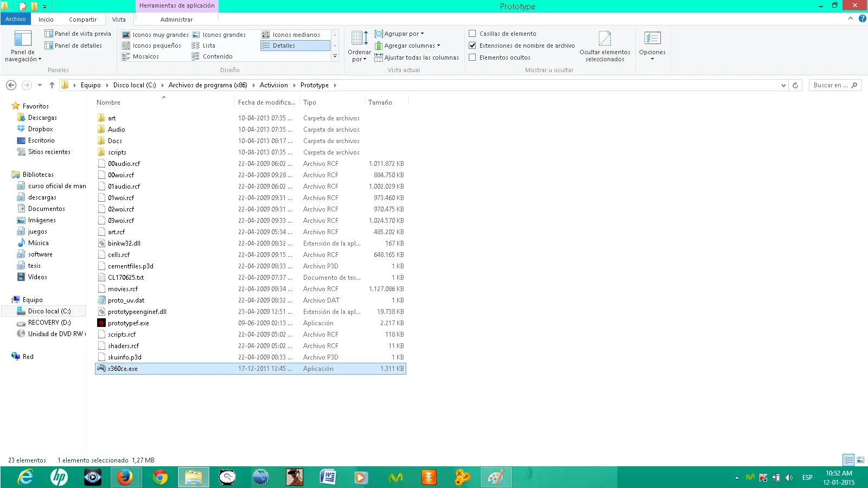Click the volume speaker tray icon
Screen dimensions: 868x488
(x=789, y=478)
